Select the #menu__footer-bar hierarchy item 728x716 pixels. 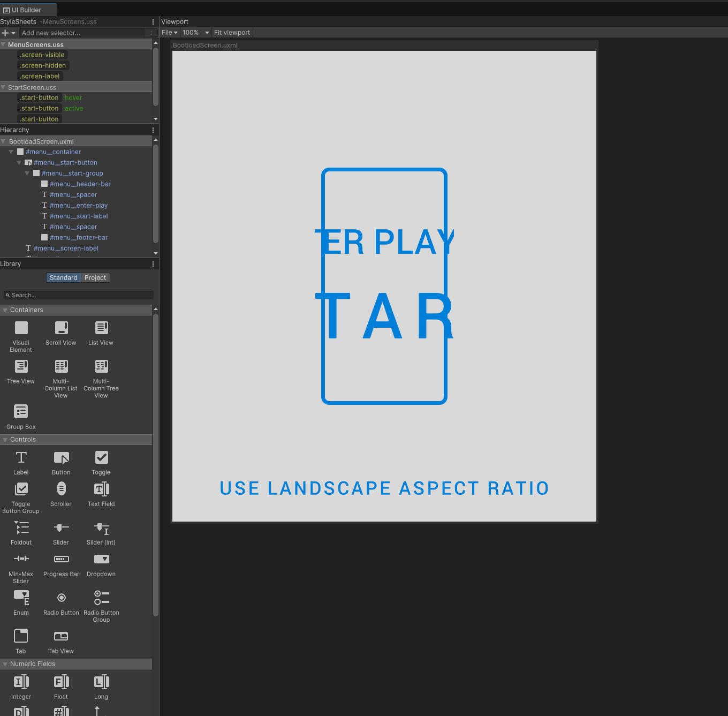(79, 237)
